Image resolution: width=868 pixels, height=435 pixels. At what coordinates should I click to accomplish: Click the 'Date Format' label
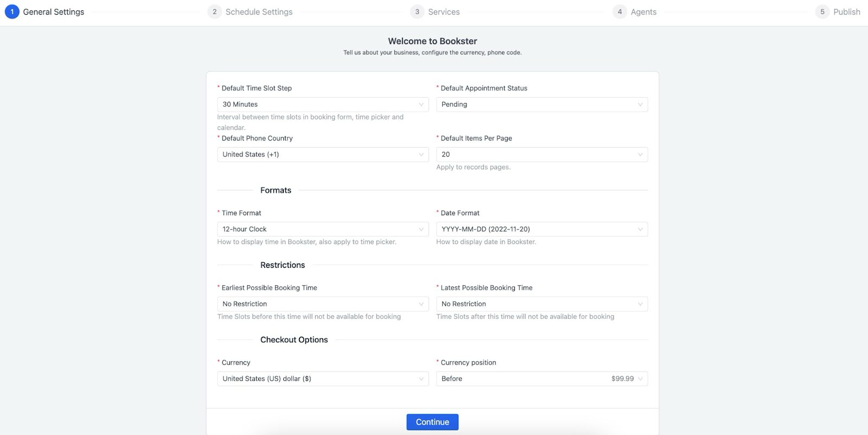pos(460,213)
